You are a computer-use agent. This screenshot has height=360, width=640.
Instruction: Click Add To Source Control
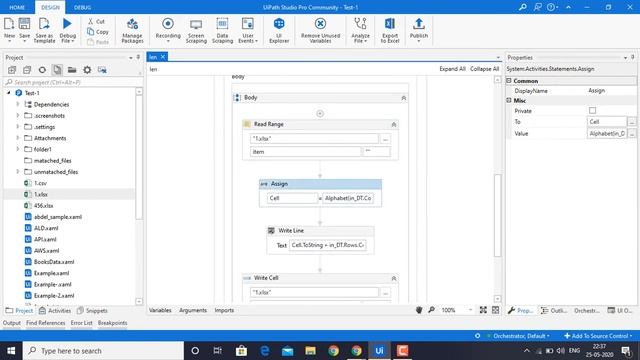click(598, 336)
